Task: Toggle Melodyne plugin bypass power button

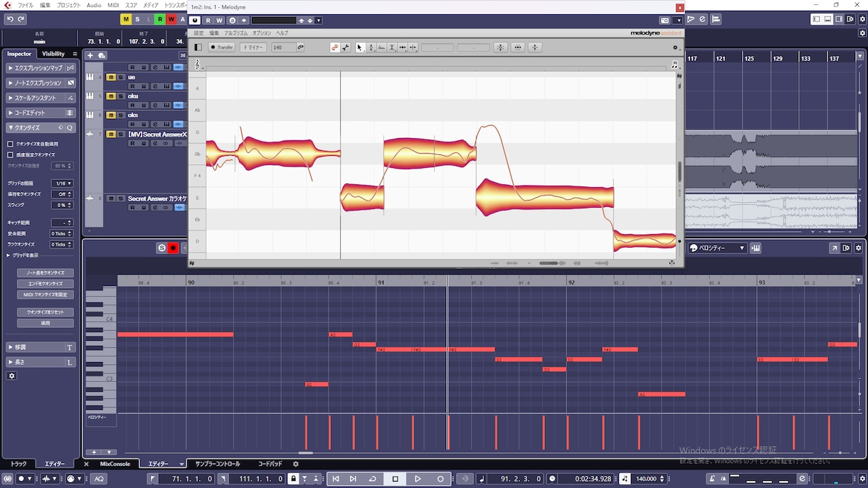Action: click(195, 21)
